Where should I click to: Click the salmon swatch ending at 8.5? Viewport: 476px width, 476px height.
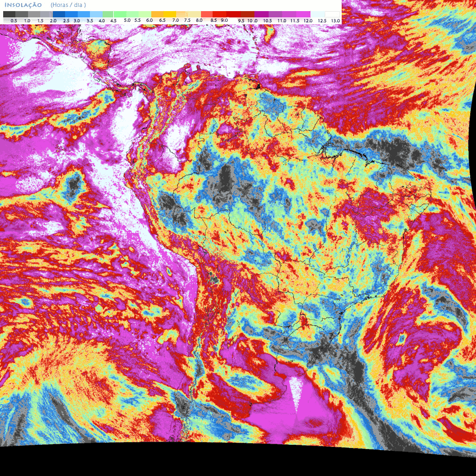(x=207, y=14)
